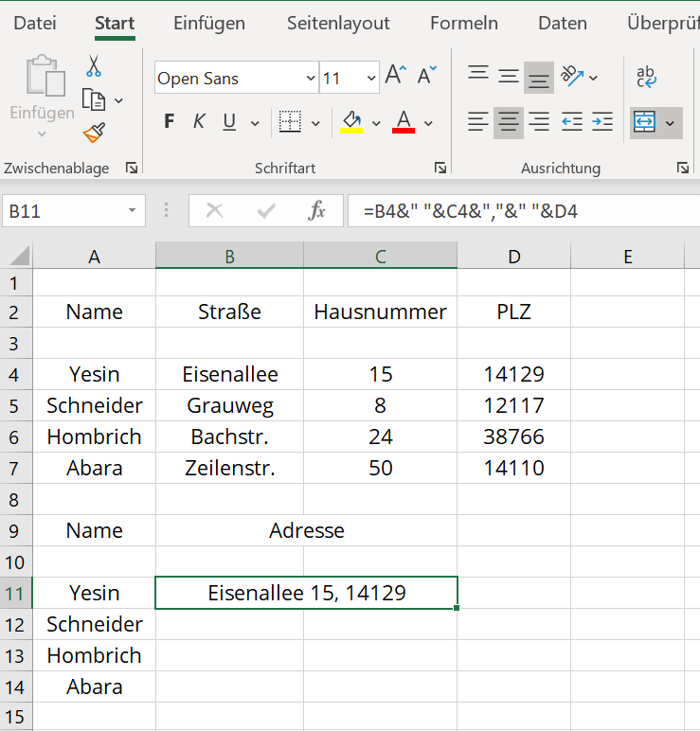
Task: Align text to middle vertically
Action: (x=509, y=76)
